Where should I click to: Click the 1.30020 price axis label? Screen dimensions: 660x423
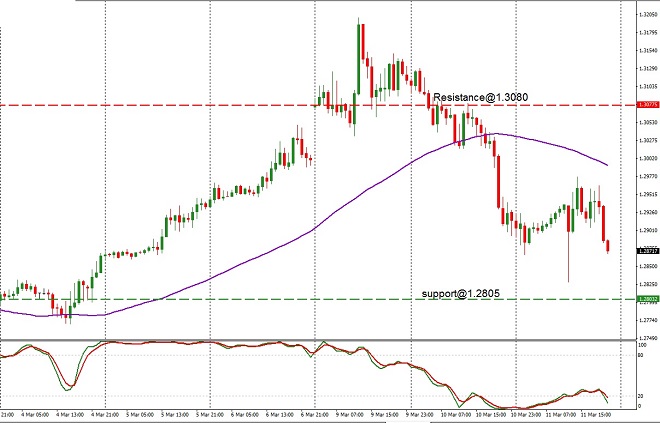click(648, 158)
